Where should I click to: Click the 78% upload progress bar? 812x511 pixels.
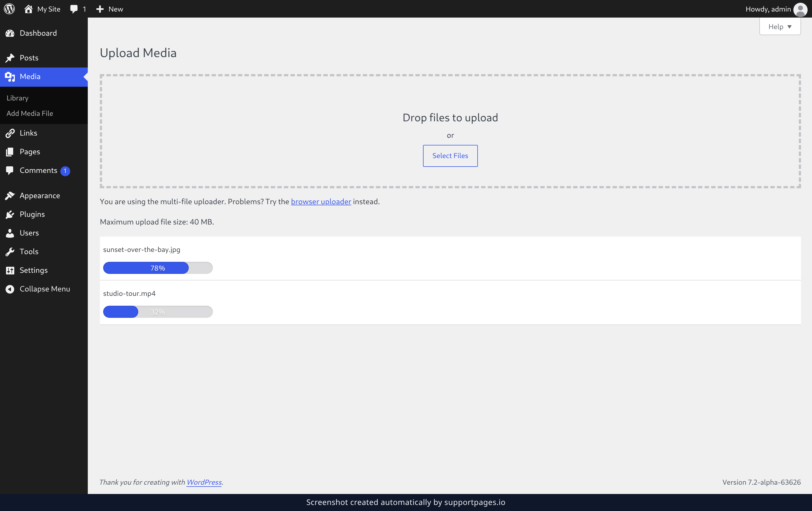pyautogui.click(x=158, y=268)
